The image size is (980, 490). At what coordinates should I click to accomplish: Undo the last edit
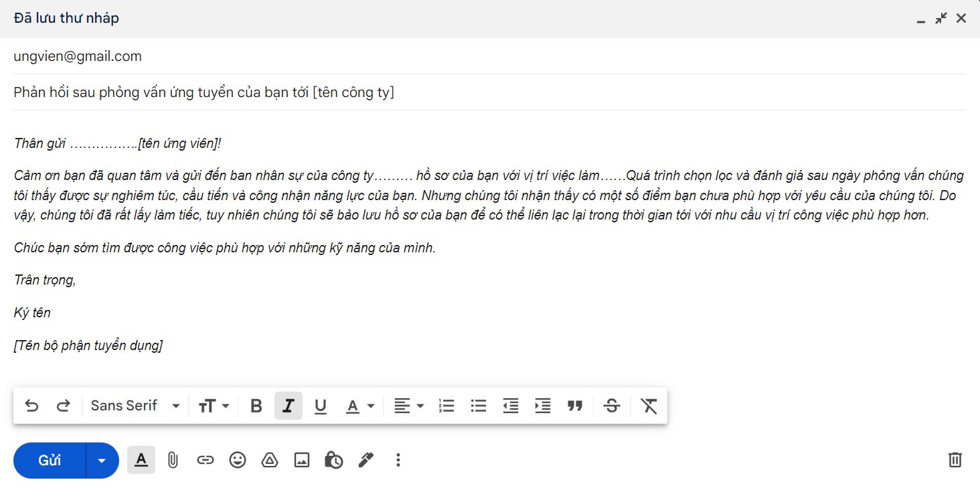tap(31, 406)
